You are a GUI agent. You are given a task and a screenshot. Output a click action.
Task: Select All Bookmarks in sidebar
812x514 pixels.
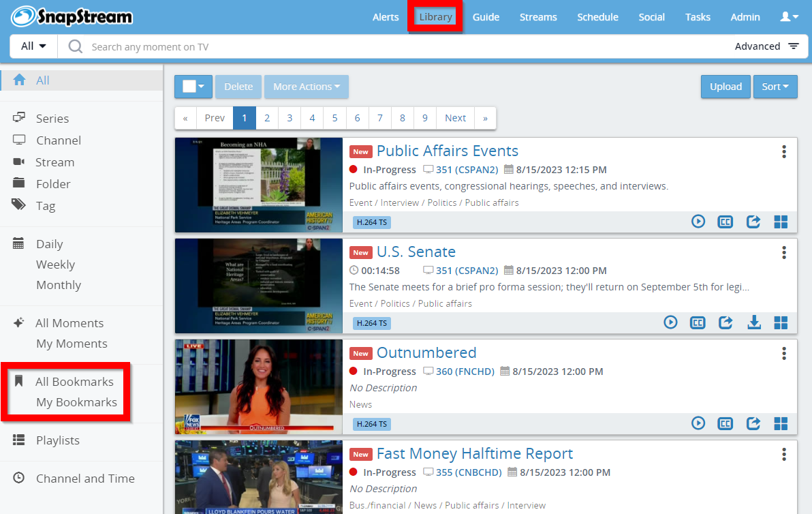click(74, 382)
